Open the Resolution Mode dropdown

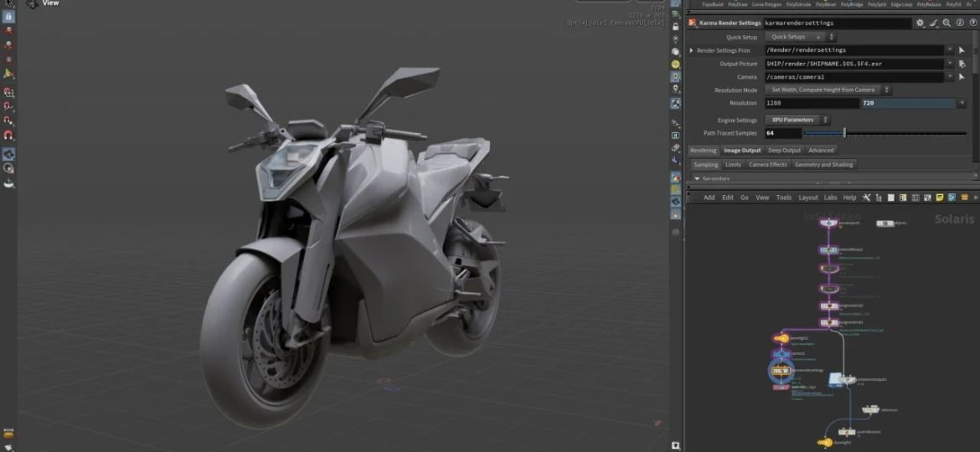(x=828, y=90)
